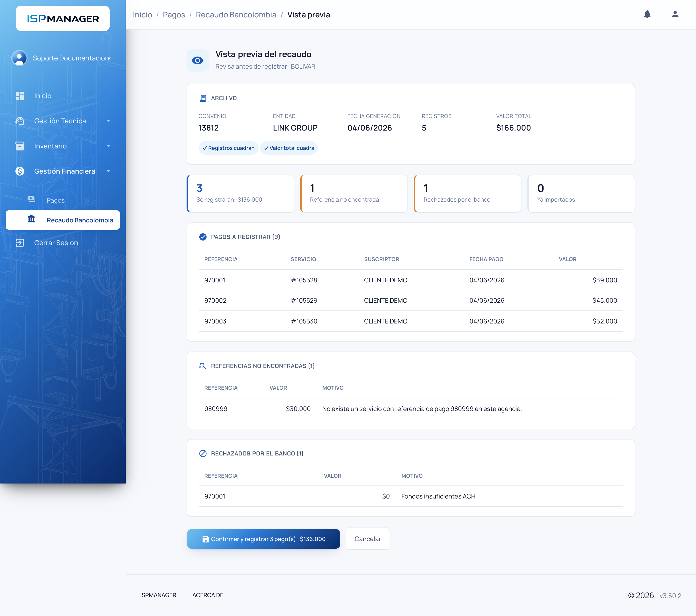Open the ACERCA DE footer link
The width and height of the screenshot is (696, 616).
click(208, 595)
